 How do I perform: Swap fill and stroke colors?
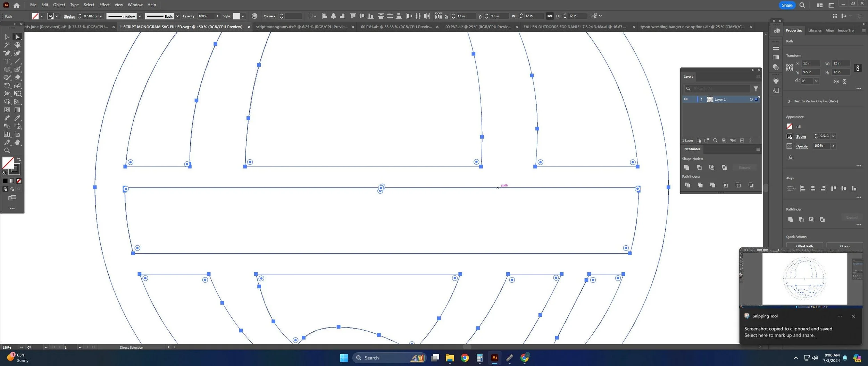click(19, 159)
